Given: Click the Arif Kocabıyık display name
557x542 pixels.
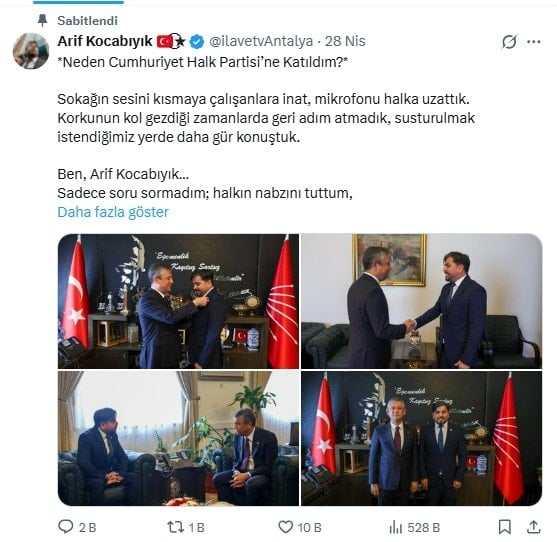Looking at the screenshot, I should (x=105, y=41).
